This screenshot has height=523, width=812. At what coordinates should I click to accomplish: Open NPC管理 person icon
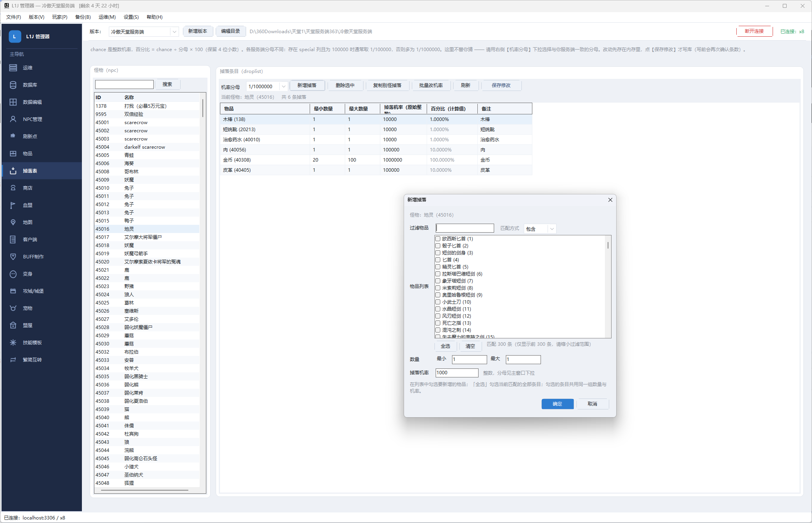tap(13, 119)
